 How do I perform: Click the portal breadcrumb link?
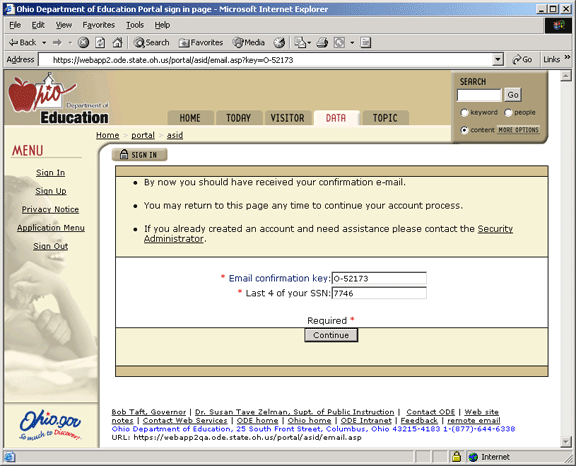click(x=143, y=135)
